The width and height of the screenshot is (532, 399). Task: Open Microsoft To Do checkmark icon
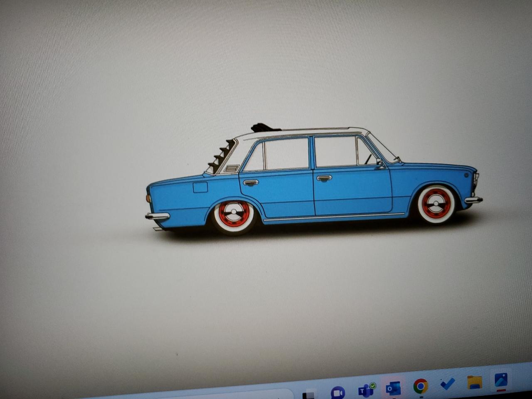447,384
